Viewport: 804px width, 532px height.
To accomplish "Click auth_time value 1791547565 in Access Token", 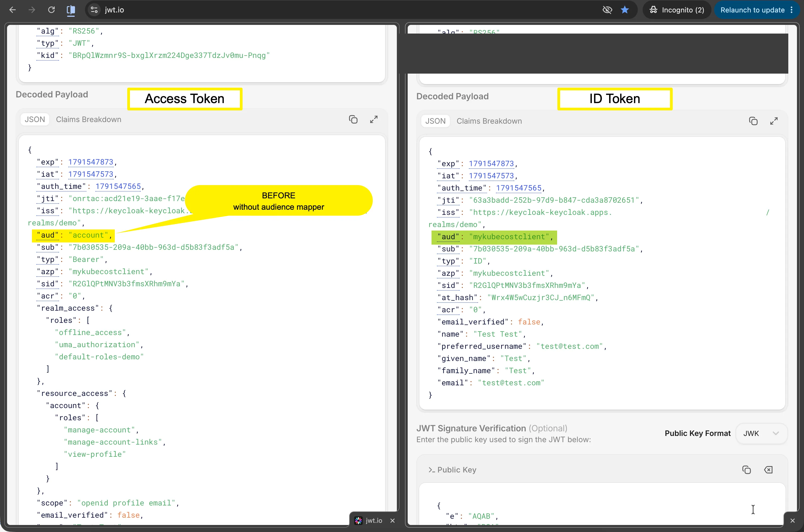I will [x=118, y=187].
